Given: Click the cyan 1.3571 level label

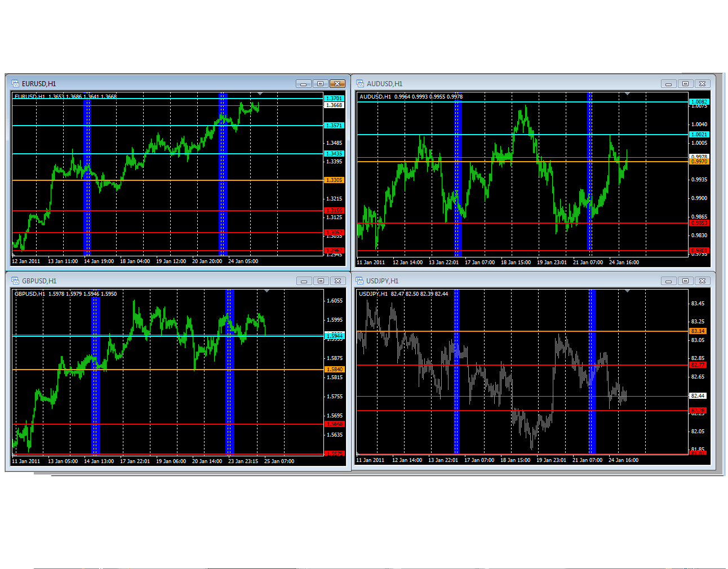Looking at the screenshot, I should coord(334,126).
